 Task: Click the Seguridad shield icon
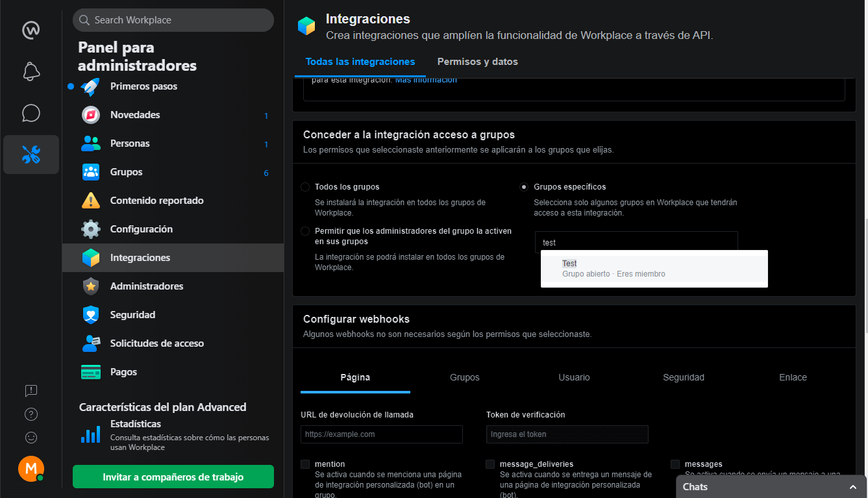point(91,315)
